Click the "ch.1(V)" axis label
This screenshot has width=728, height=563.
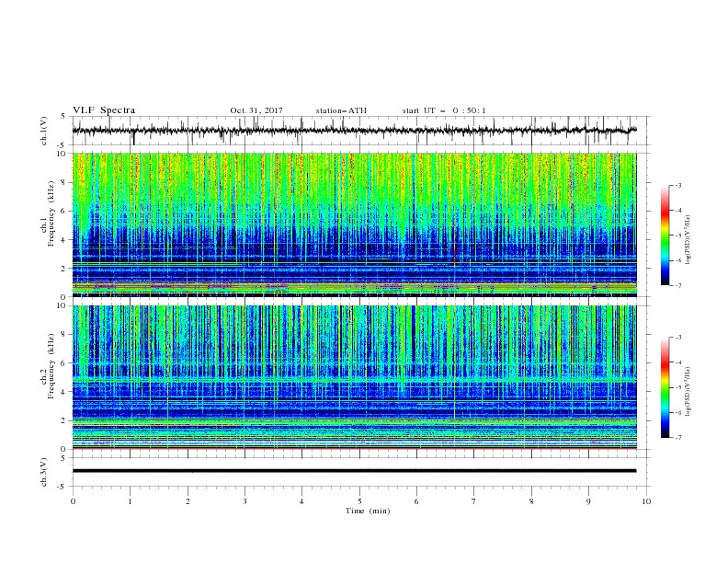pyautogui.click(x=44, y=131)
